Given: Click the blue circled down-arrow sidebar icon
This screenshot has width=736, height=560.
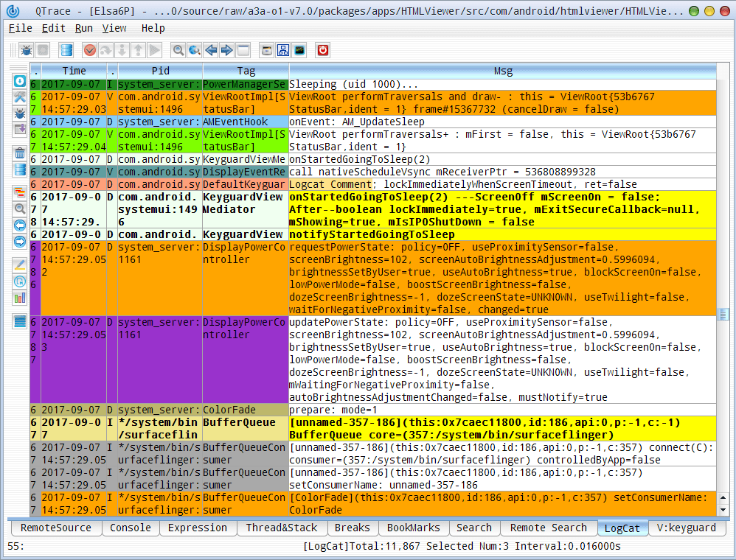Looking at the screenshot, I should 20,81.
